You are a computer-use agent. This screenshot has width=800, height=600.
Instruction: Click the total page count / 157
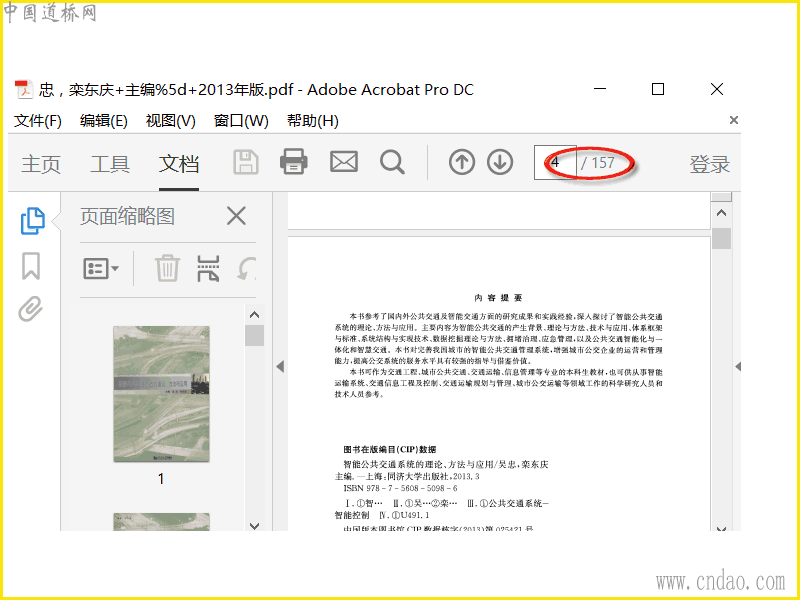pyautogui.click(x=597, y=163)
